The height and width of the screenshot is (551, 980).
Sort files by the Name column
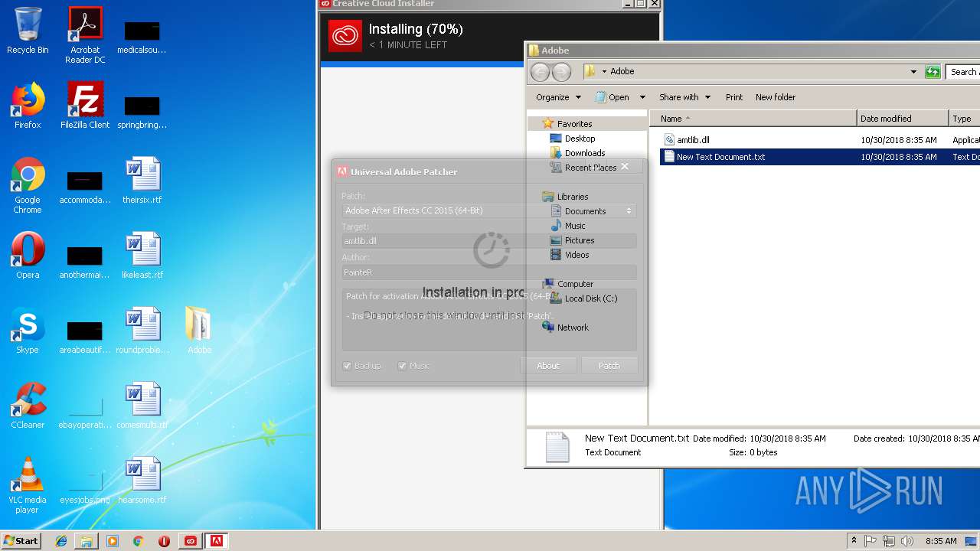753,119
